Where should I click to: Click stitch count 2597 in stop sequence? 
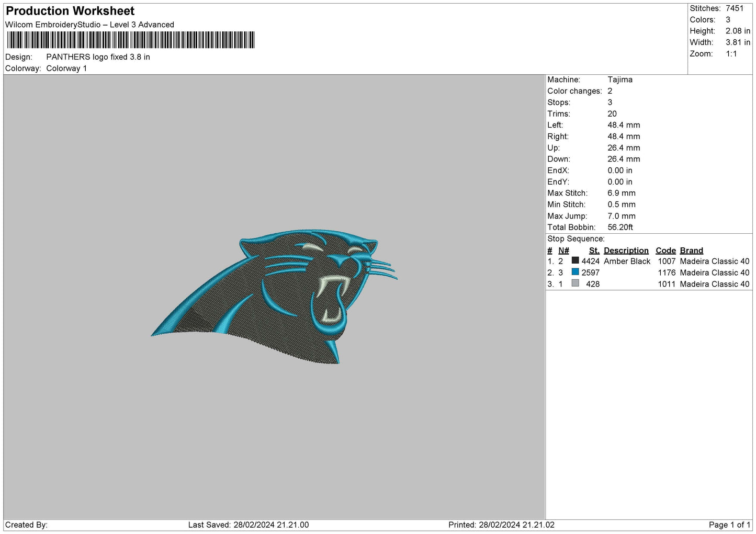pos(590,272)
